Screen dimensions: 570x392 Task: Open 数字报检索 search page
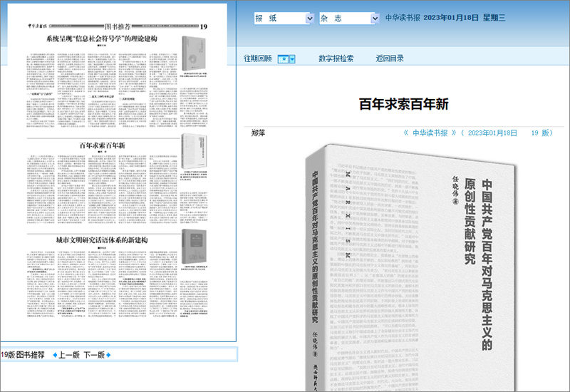click(336, 58)
